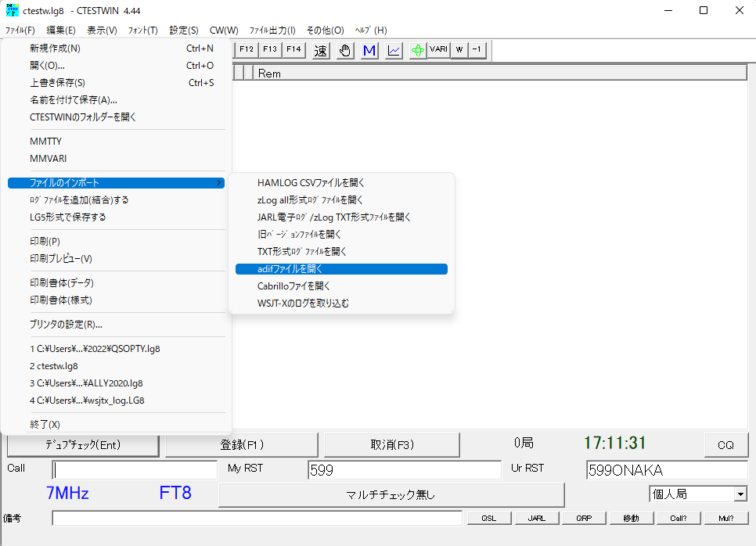756x546 pixels.
Task: Open the 個人局 dropdown
Action: (x=698, y=494)
